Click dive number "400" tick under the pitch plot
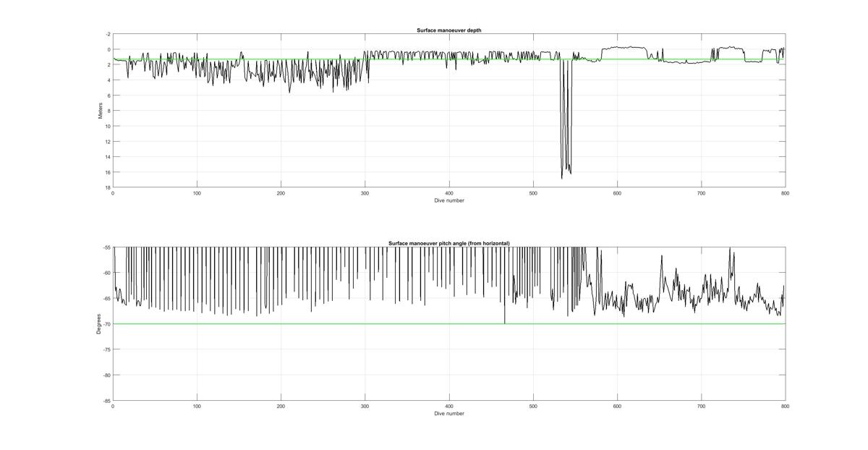 (x=449, y=407)
